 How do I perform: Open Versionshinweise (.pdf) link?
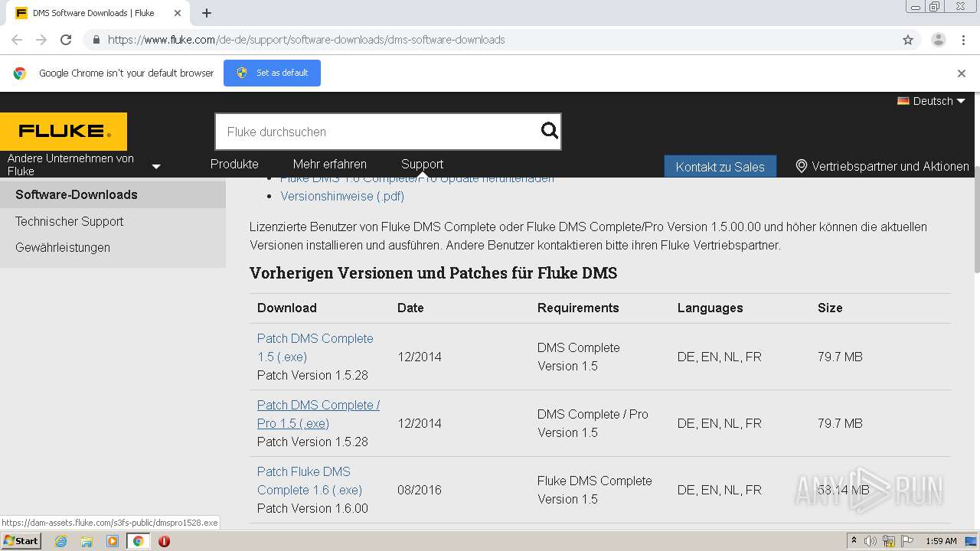click(342, 196)
